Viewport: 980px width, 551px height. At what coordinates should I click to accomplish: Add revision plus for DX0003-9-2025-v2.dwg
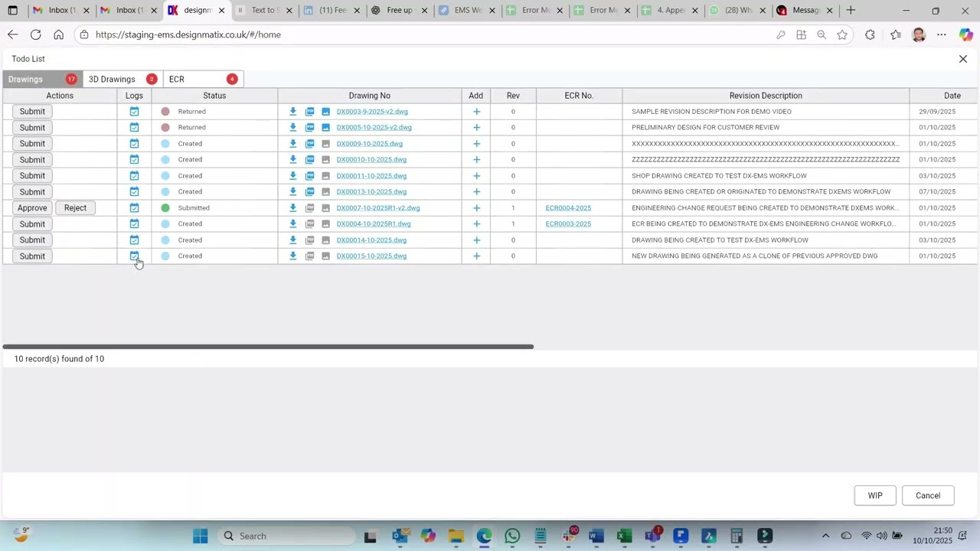tap(476, 112)
